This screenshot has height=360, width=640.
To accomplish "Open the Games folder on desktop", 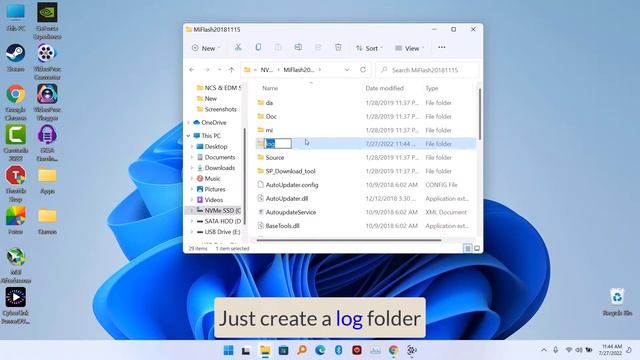I will pyautogui.click(x=47, y=221).
